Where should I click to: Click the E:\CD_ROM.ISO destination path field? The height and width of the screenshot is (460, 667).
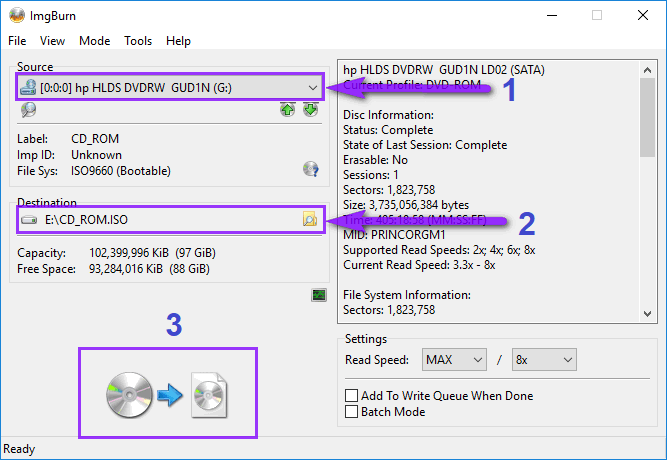pyautogui.click(x=170, y=220)
